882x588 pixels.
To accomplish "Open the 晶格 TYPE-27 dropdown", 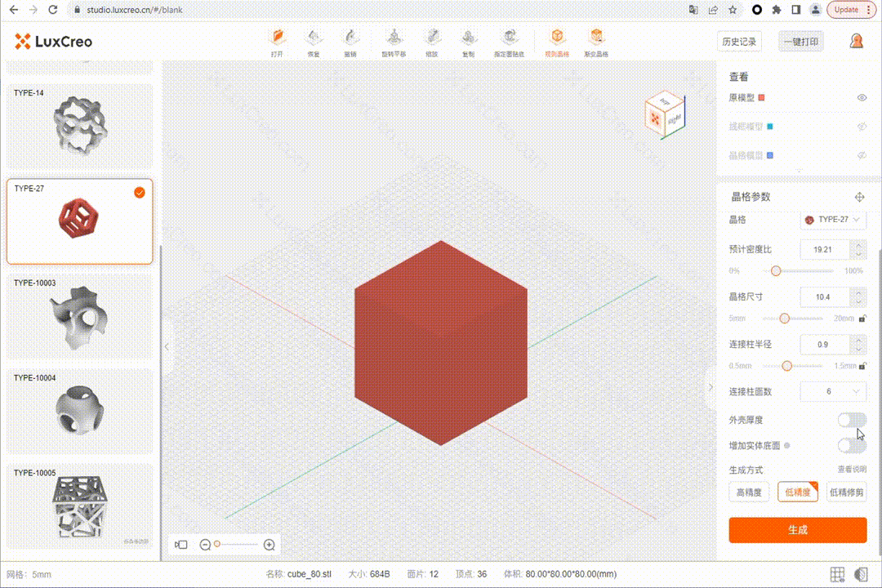I will [x=833, y=220].
